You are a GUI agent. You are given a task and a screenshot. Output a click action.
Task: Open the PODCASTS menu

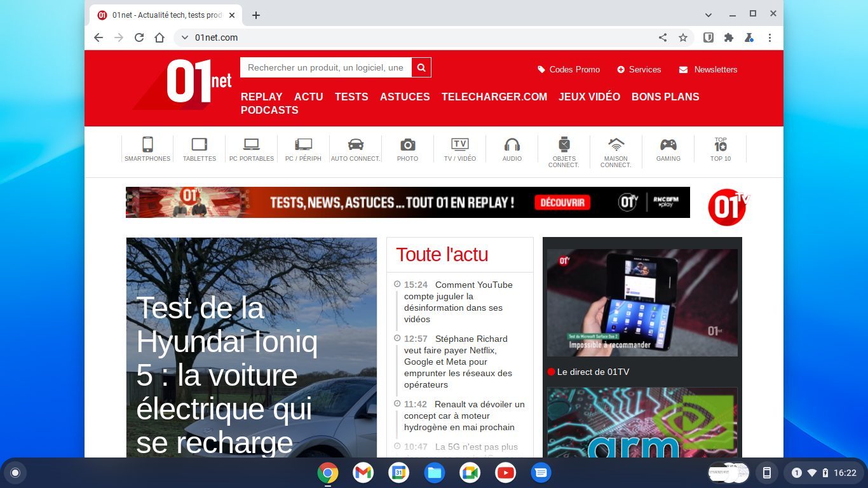(x=269, y=110)
